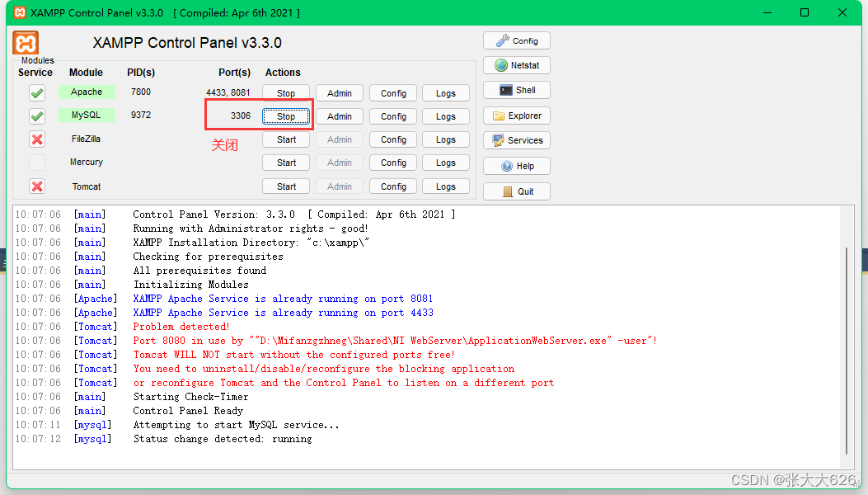Viewport: 868px width, 495px height.
Task: Click the Apache module label
Action: pyautogui.click(x=87, y=92)
